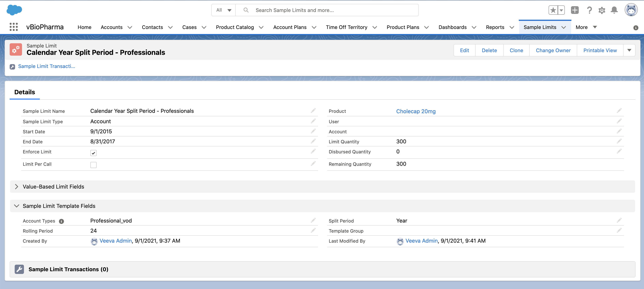644x289 pixels.
Task: Open the Cholecap 20mg product link
Action: point(416,111)
